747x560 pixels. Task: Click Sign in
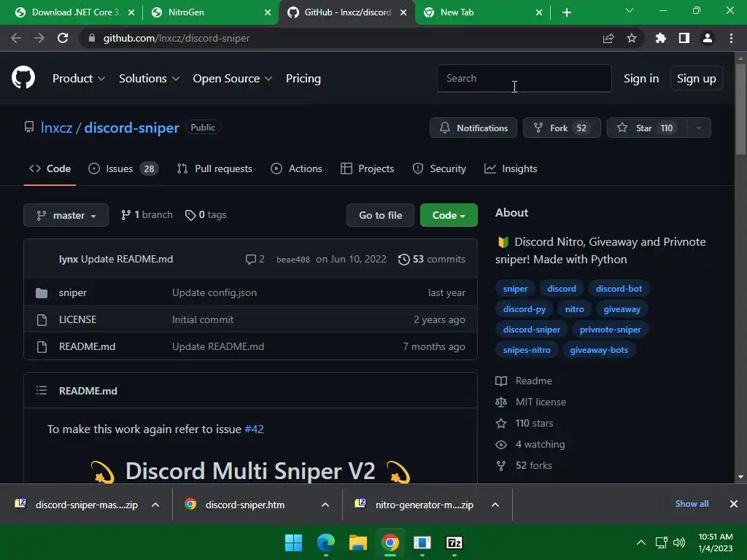click(x=641, y=79)
